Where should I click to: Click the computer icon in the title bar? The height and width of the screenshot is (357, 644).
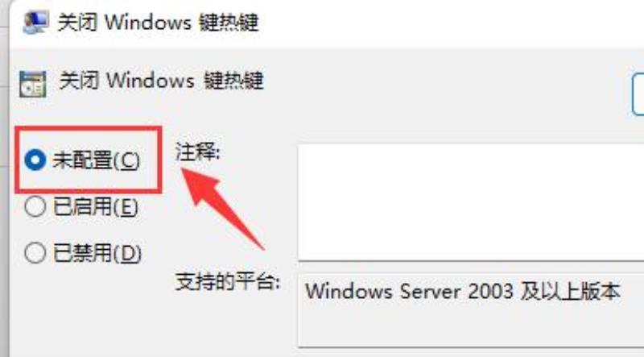point(35,22)
